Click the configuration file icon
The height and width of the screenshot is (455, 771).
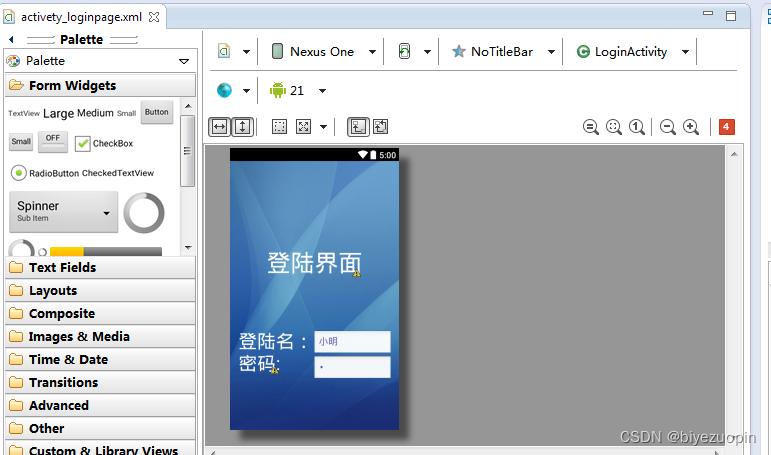point(224,51)
